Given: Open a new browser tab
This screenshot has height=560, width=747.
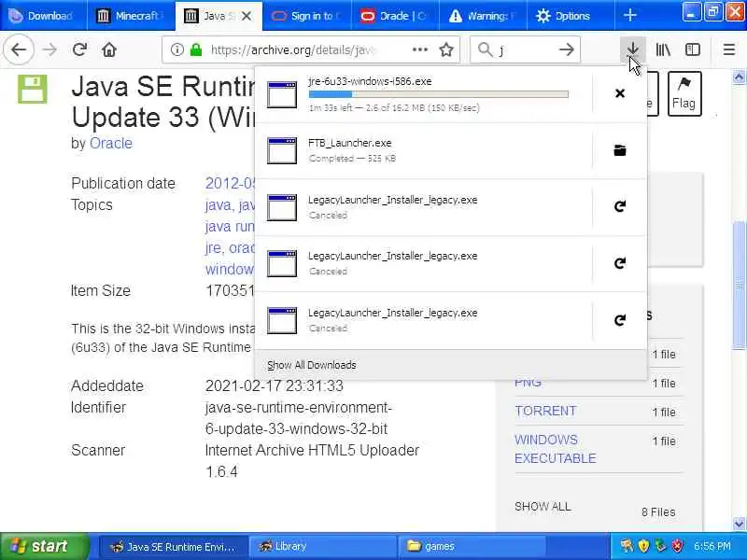Looking at the screenshot, I should (x=629, y=16).
